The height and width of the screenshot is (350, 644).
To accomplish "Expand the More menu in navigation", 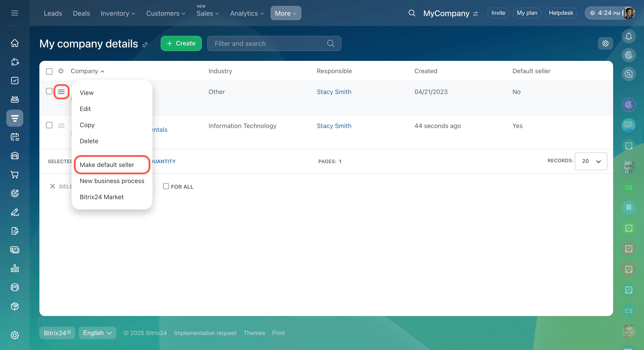I will (x=286, y=13).
